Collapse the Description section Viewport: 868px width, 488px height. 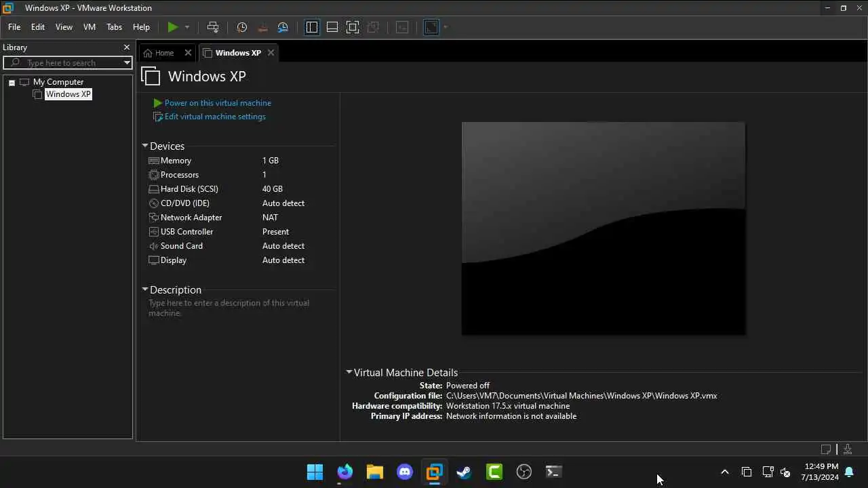[x=145, y=289]
